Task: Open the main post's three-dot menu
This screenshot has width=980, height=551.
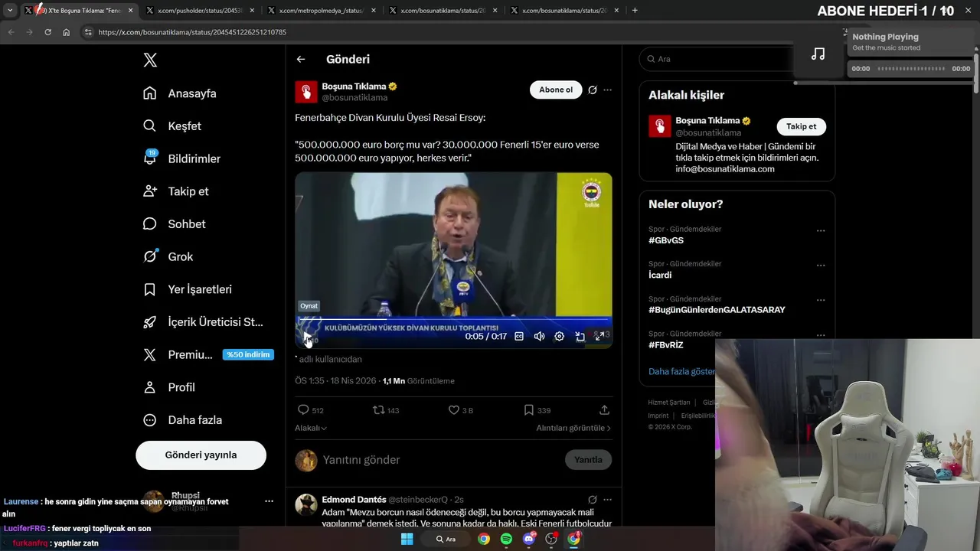Action: [607, 90]
